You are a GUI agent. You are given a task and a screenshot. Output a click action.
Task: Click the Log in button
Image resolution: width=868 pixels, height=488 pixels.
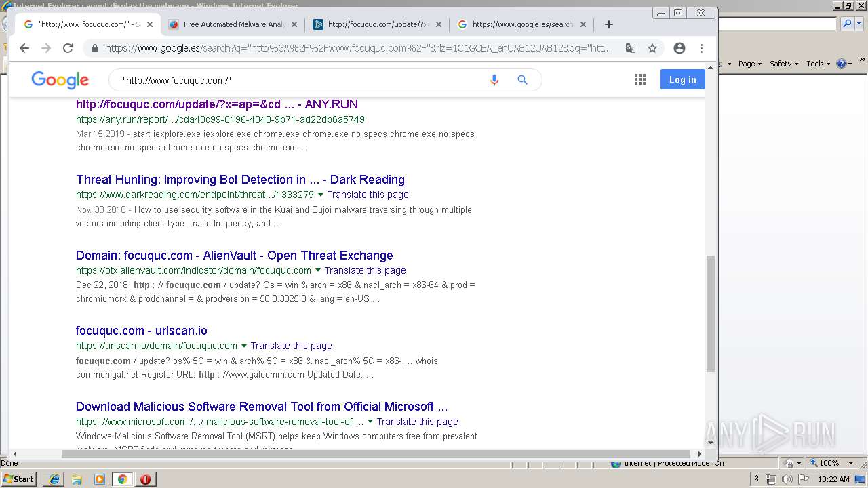tap(682, 79)
